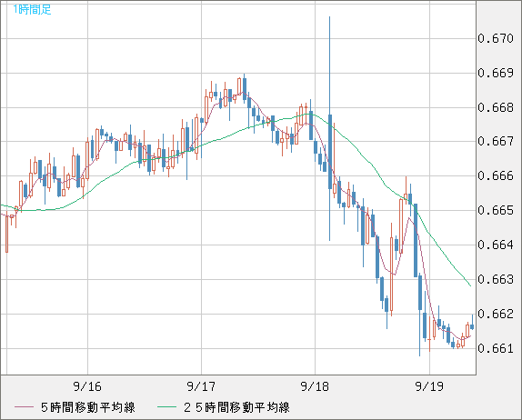Click the green 25-hour average legend swatch
Screen dimensions: 522x420
tap(166, 407)
